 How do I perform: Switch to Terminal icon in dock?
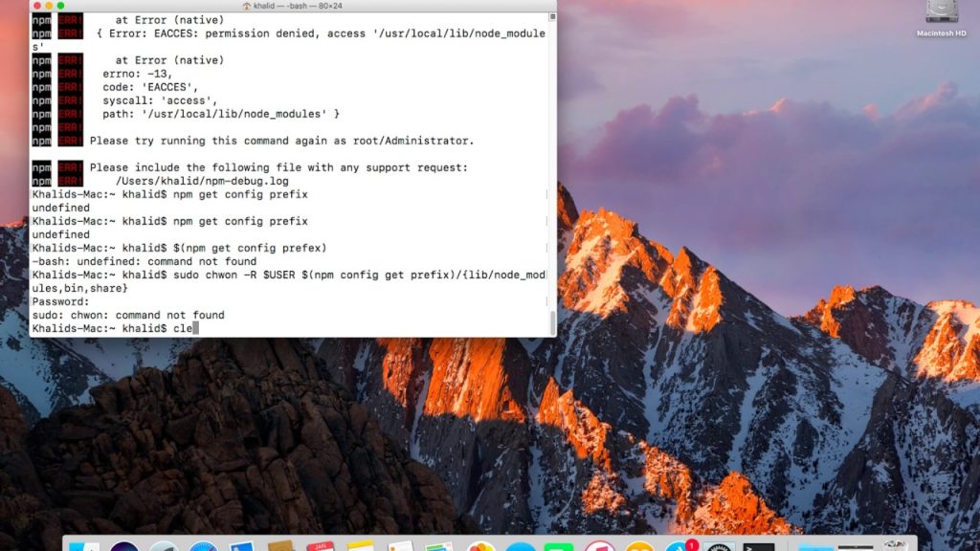click(x=759, y=547)
